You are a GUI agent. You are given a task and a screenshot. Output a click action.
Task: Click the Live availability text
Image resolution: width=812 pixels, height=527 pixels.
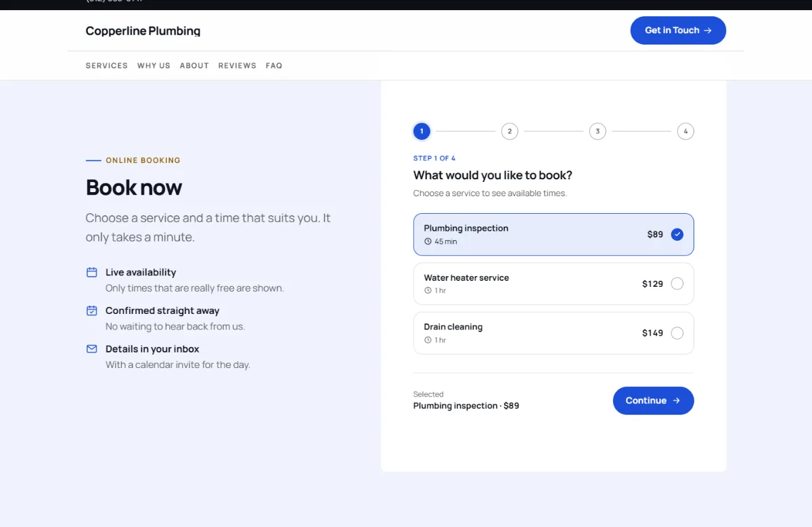(x=141, y=273)
